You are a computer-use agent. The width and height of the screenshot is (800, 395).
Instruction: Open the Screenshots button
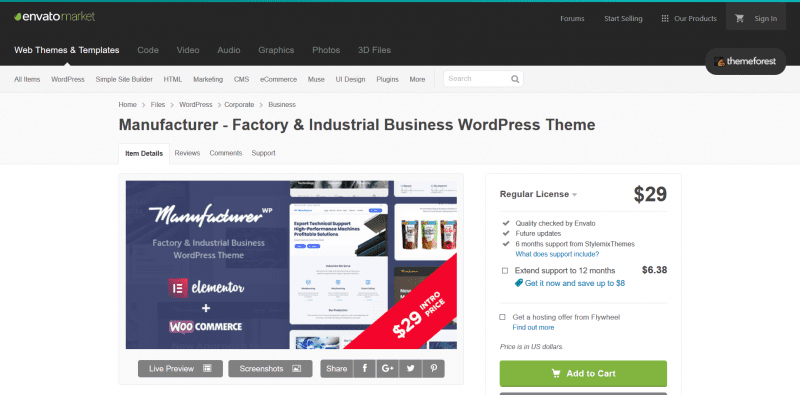pyautogui.click(x=270, y=368)
